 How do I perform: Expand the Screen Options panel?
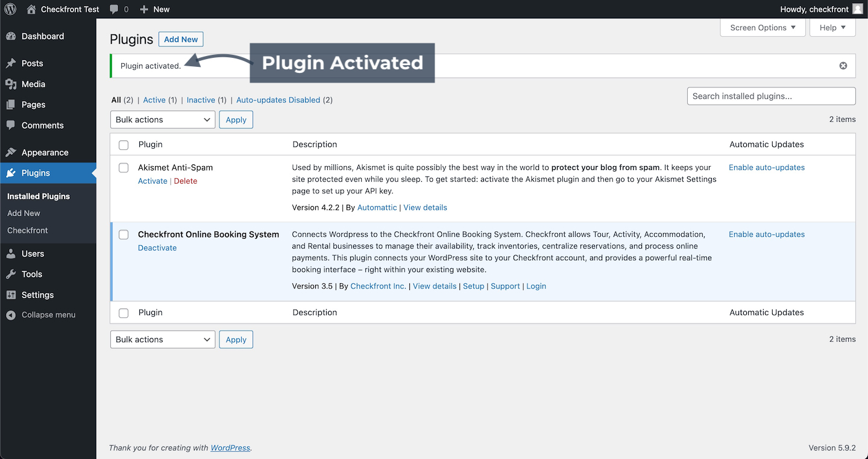click(763, 27)
